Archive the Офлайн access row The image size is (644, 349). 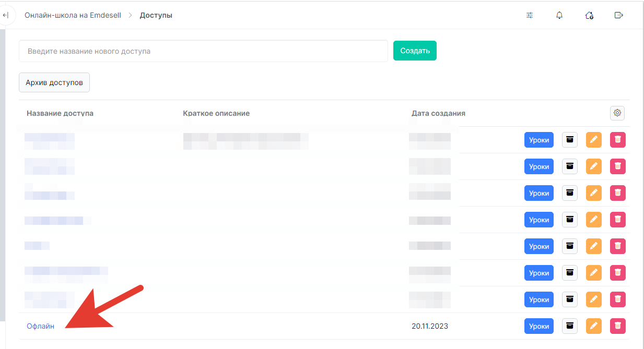(570, 326)
